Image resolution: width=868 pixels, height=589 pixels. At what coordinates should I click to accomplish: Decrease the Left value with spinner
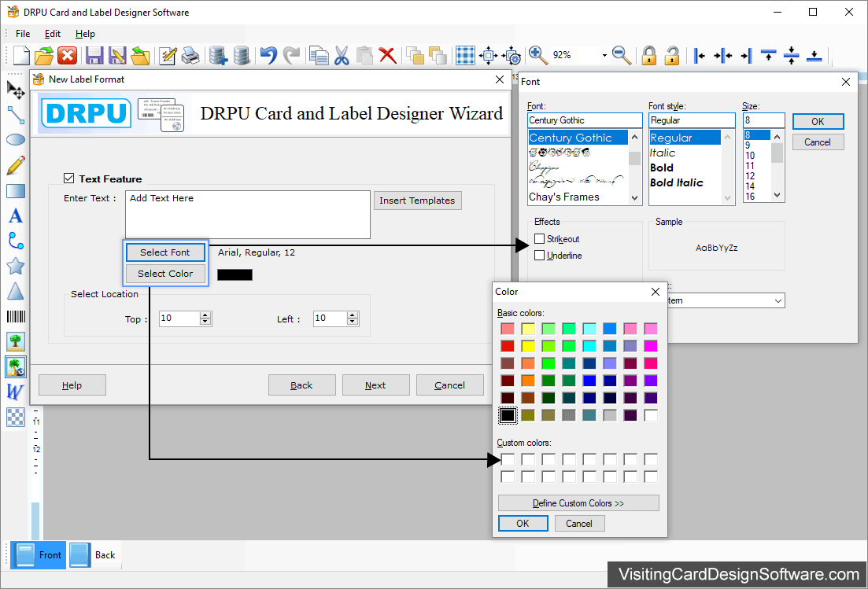click(353, 322)
